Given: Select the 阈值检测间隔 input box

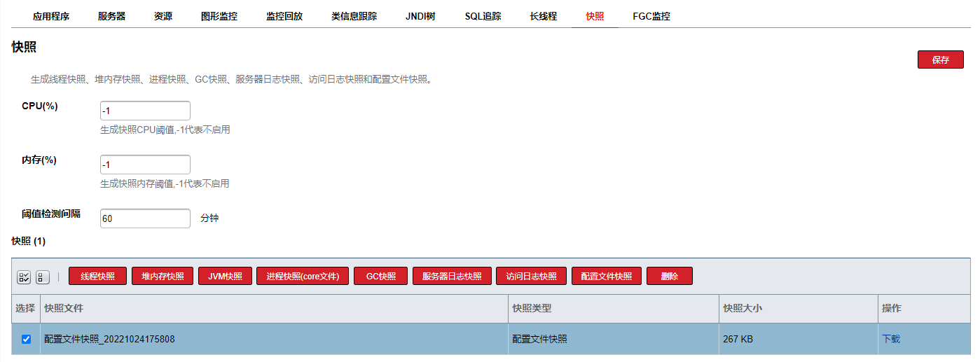Looking at the screenshot, I should 145,218.
